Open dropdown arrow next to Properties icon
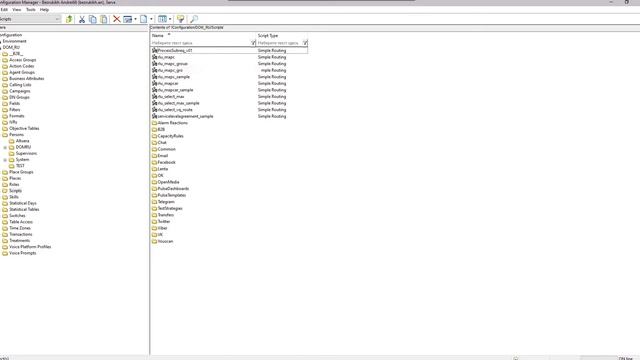This screenshot has width=640, height=360. coord(135,19)
